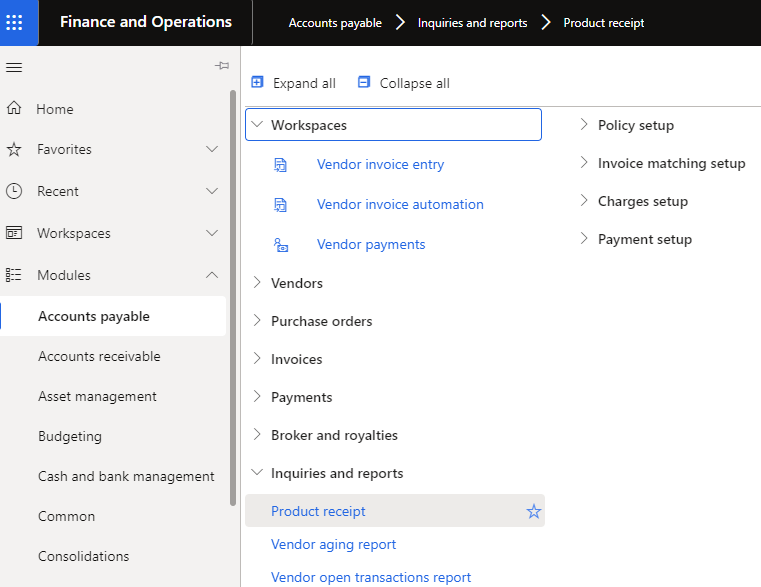
Task: Expand the Payment setup group
Action: 584,238
